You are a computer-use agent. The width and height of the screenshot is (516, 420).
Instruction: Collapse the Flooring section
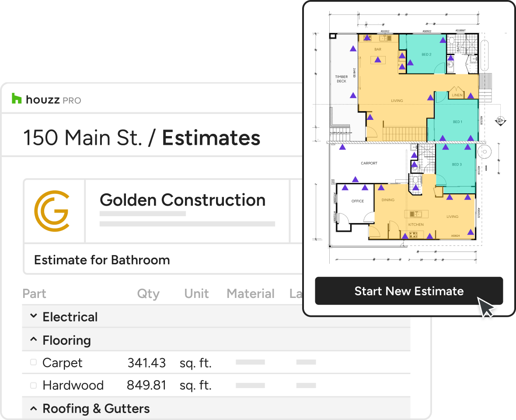click(x=34, y=339)
